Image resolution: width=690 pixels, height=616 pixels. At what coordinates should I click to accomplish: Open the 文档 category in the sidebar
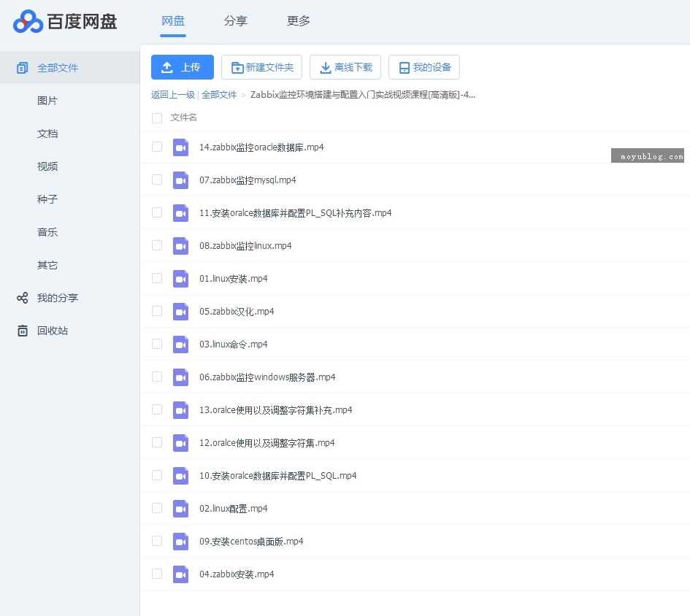(x=47, y=134)
